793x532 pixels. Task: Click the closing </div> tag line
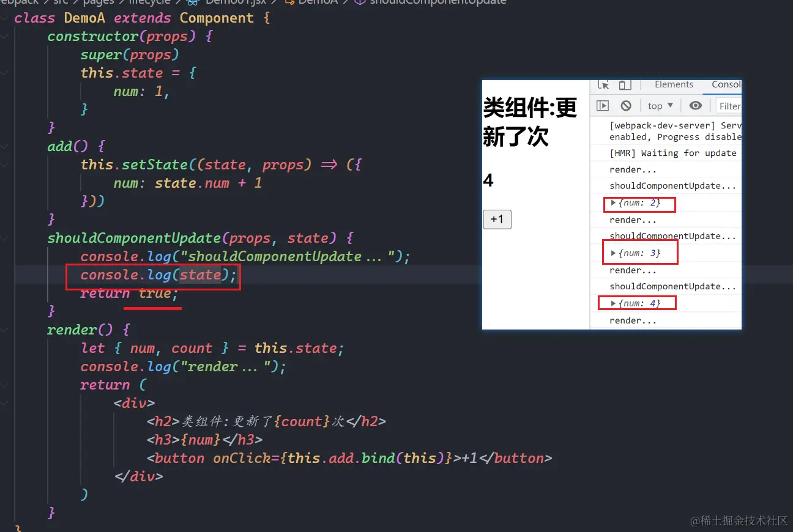coord(138,476)
